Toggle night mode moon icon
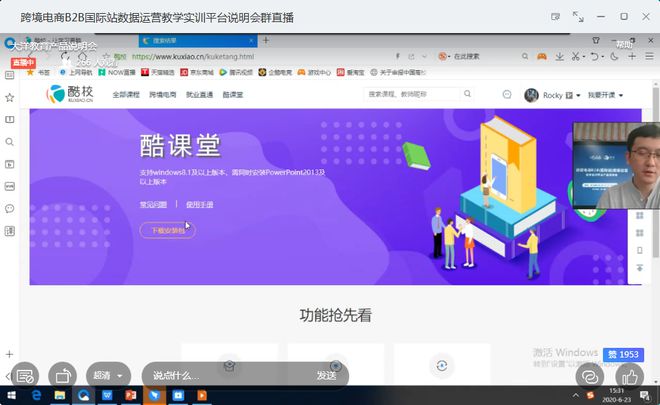The image size is (660, 405). [x=614, y=56]
